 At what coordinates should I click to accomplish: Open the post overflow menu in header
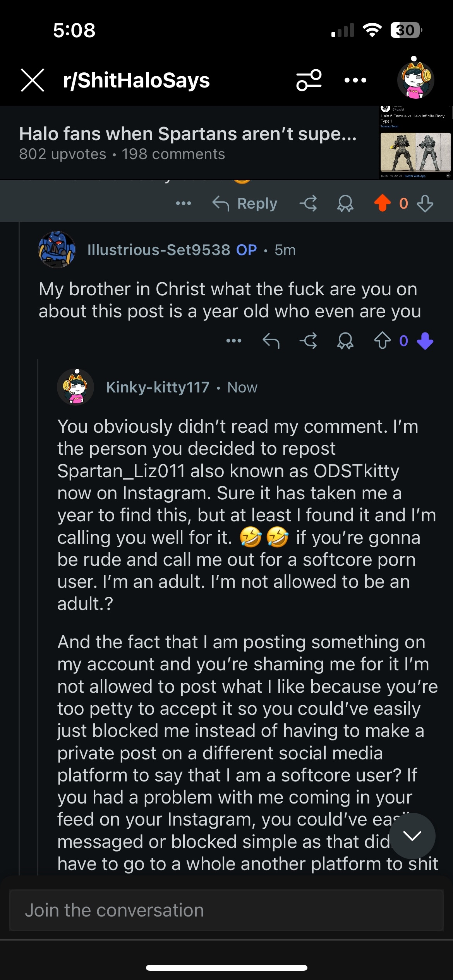pos(355,80)
